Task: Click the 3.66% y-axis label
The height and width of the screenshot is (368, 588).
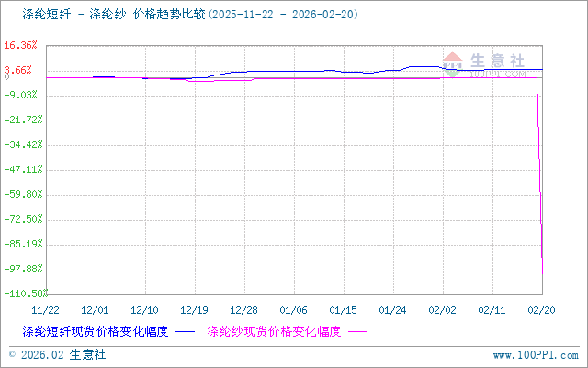Action: pos(22,70)
